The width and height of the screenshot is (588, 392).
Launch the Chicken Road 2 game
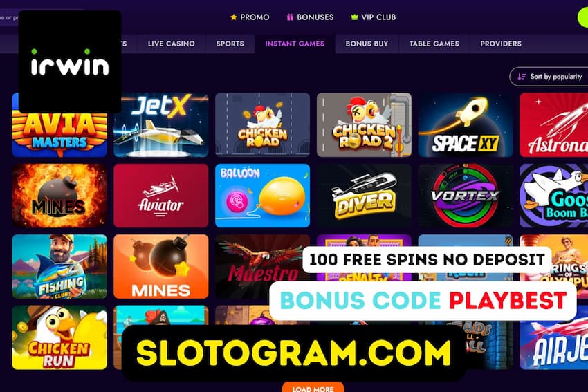click(x=364, y=125)
